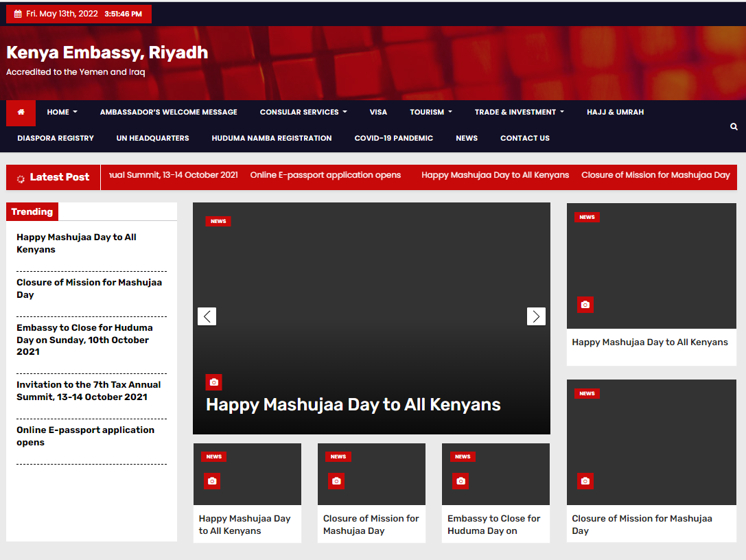Open right card title 'Closure of Mission for Mashujaa Day'
This screenshot has height=560, width=746.
tap(642, 524)
